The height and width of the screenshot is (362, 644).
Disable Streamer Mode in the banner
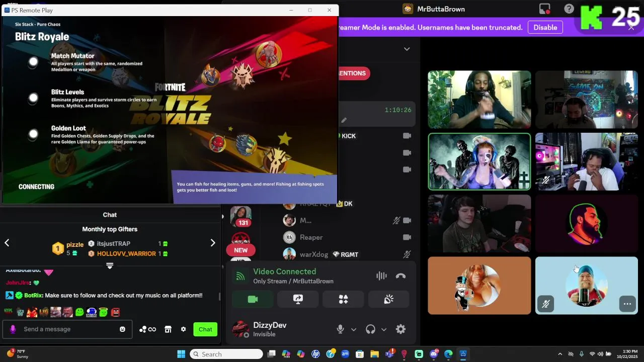[x=545, y=27]
